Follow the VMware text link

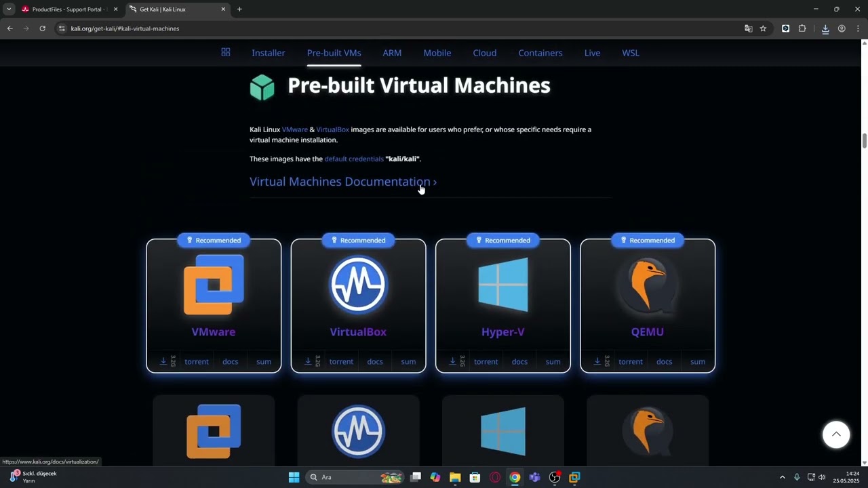(x=295, y=129)
